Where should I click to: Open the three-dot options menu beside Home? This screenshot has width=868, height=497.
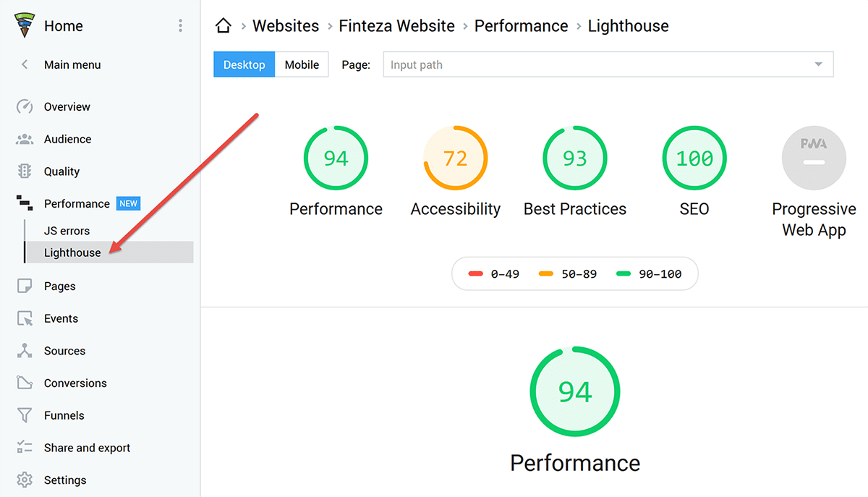[x=180, y=26]
